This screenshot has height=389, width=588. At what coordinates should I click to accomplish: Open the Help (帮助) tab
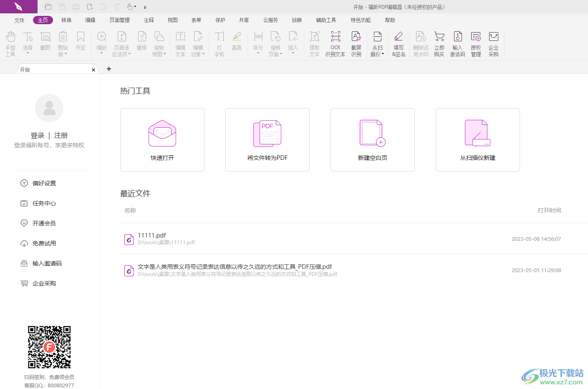(x=390, y=20)
